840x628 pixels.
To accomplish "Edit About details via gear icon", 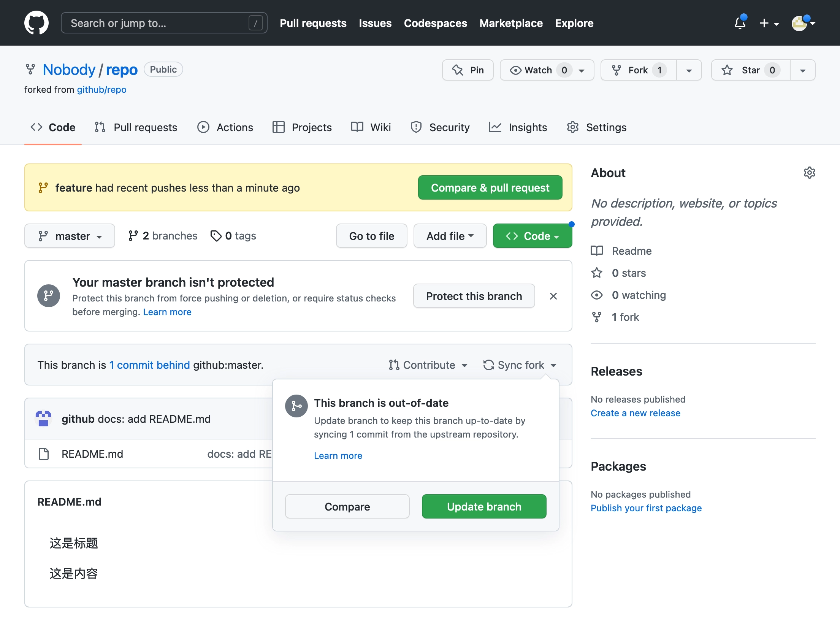I will point(809,173).
